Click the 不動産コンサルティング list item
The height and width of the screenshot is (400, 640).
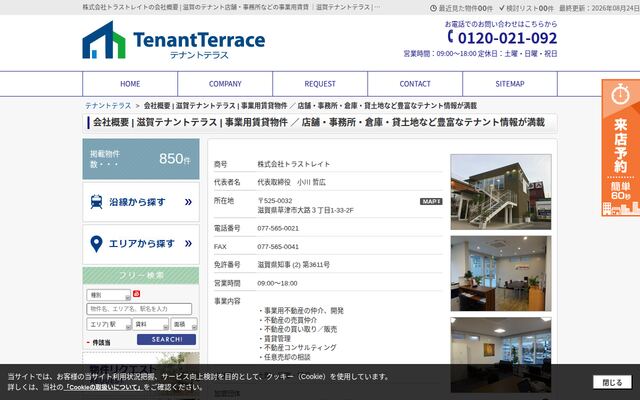coord(297,348)
